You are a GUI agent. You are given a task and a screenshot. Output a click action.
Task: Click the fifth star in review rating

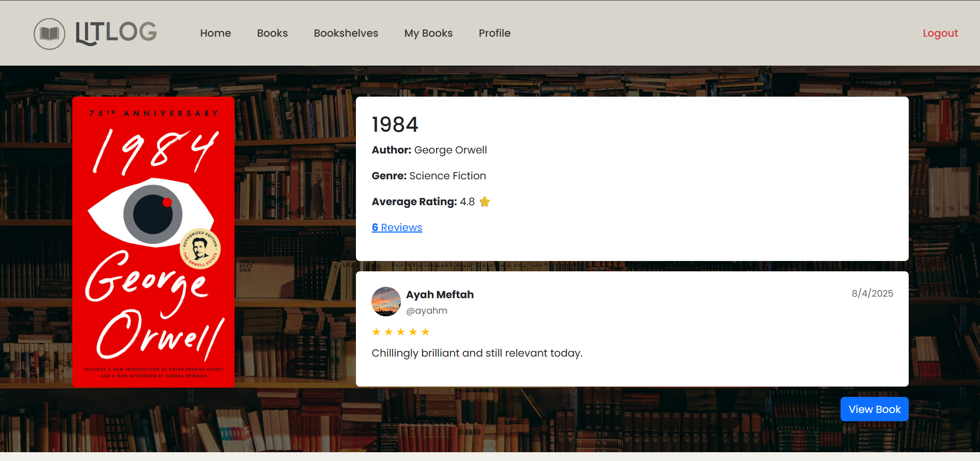pyautogui.click(x=425, y=332)
